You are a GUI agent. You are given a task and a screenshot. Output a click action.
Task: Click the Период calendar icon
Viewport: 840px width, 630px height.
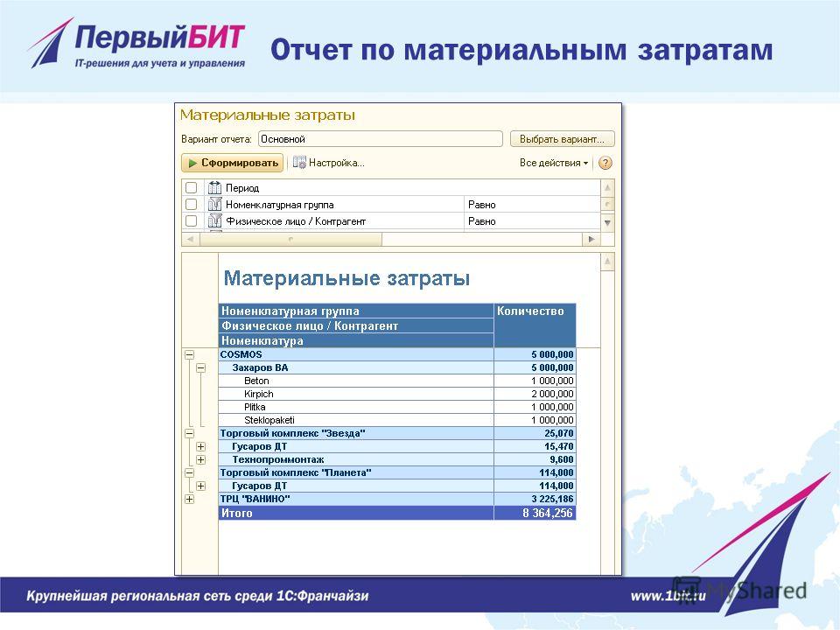click(214, 187)
